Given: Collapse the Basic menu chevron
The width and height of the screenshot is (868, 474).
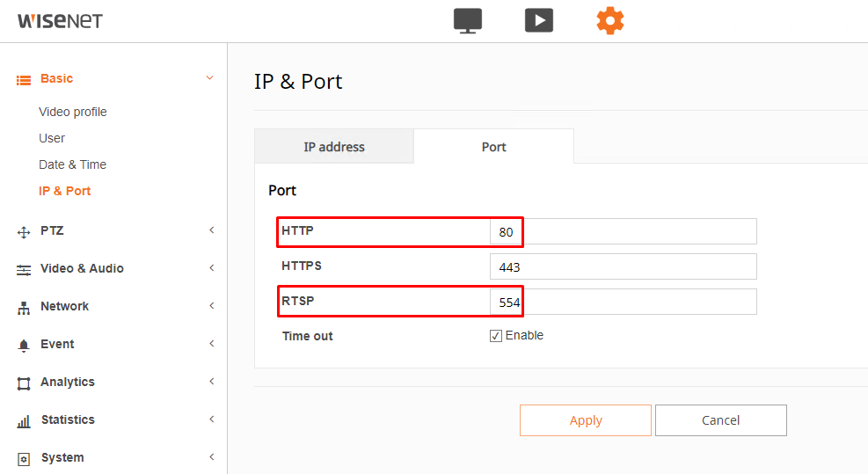Looking at the screenshot, I should click(209, 78).
